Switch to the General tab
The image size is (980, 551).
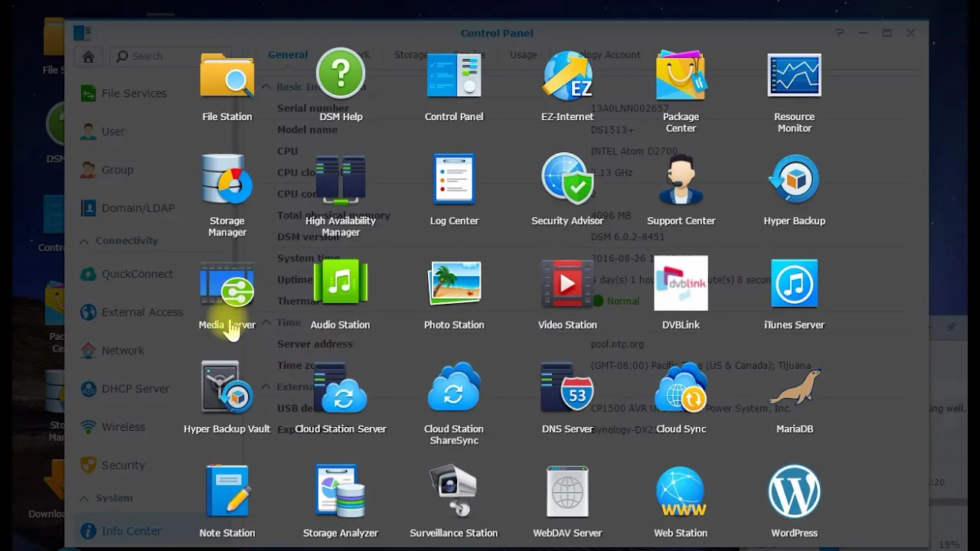coord(288,54)
